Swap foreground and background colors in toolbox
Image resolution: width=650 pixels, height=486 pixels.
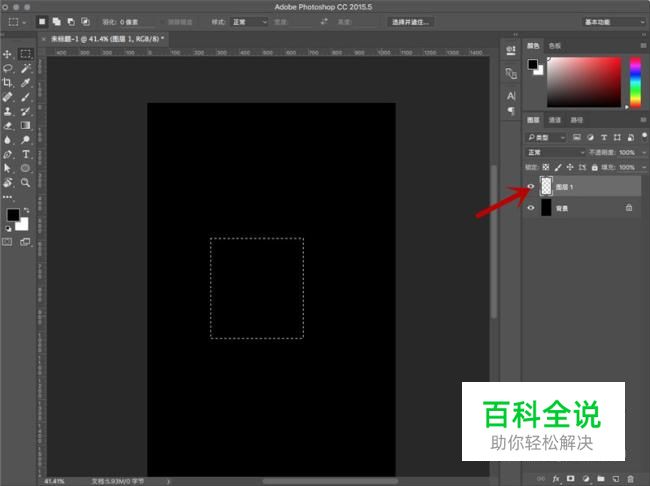26,211
